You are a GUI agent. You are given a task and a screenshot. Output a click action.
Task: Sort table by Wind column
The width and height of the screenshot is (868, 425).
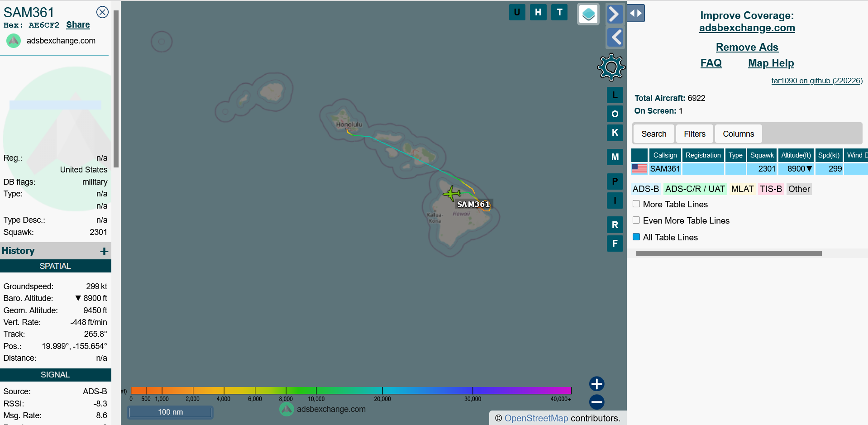[856, 155]
